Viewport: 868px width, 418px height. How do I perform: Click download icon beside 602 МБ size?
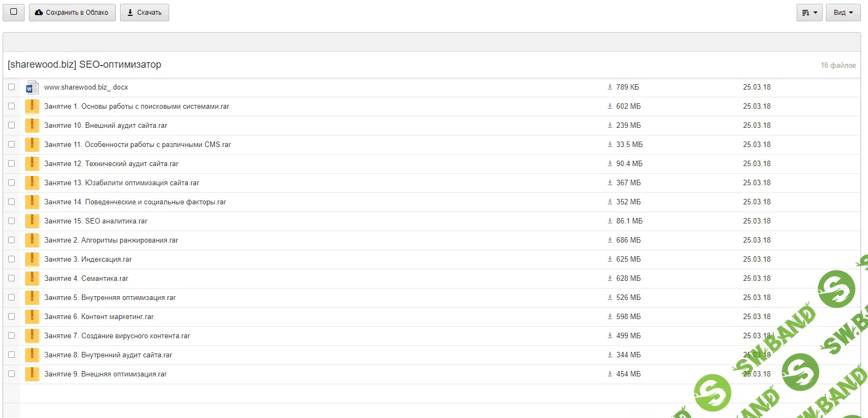point(610,107)
